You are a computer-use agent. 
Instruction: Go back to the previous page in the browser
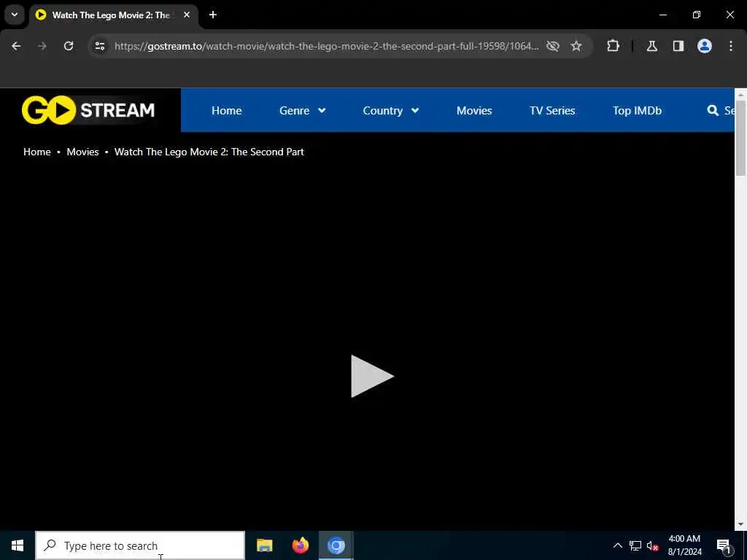tap(16, 46)
